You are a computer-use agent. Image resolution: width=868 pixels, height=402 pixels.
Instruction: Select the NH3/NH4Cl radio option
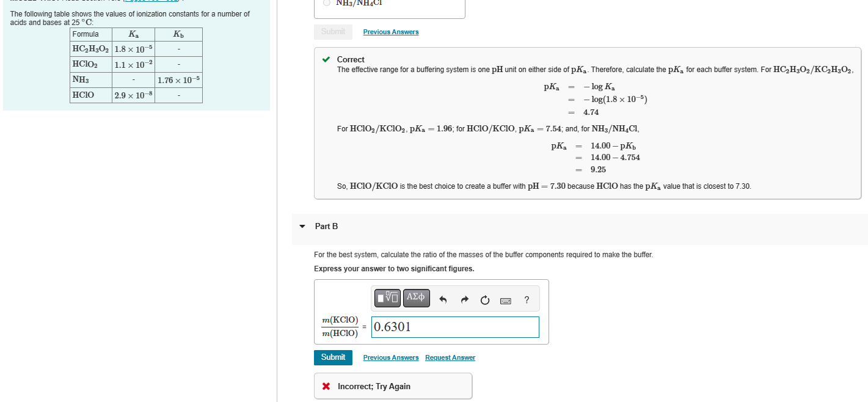[326, 2]
